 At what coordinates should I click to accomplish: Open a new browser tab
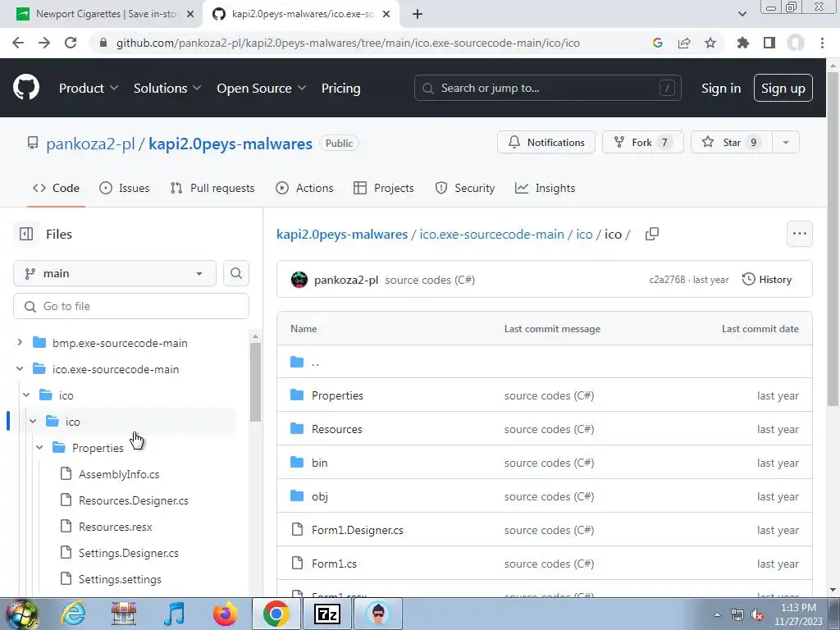[418, 14]
